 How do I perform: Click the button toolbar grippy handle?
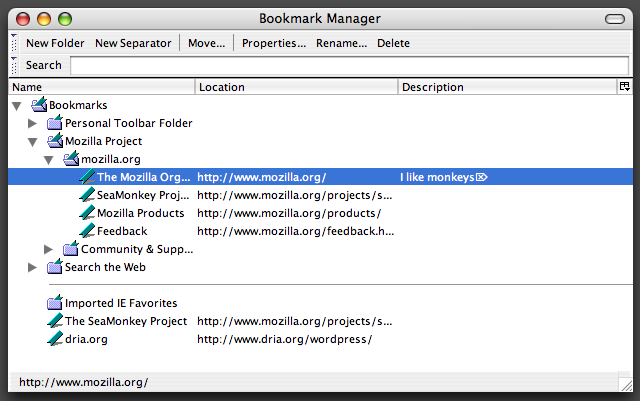point(14,42)
